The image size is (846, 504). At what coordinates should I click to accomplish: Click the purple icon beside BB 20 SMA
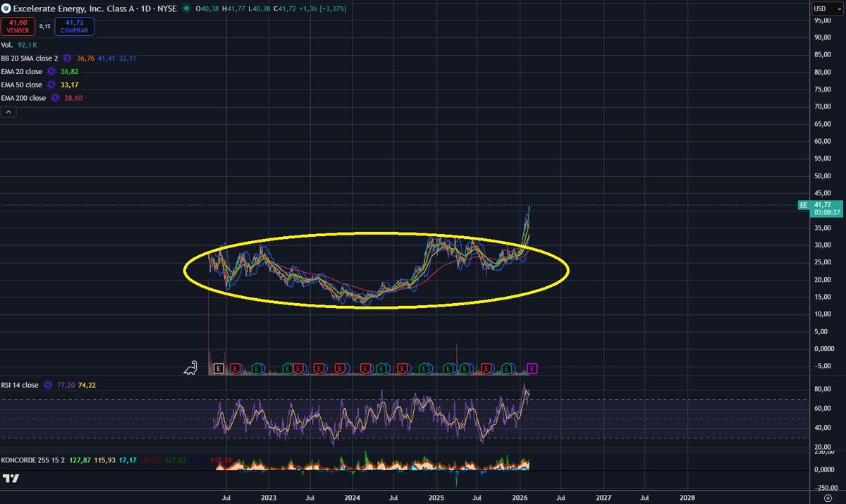[x=67, y=58]
